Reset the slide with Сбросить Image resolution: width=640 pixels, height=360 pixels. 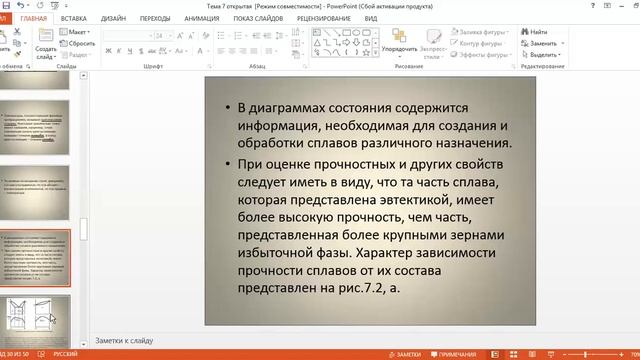pyautogui.click(x=77, y=43)
